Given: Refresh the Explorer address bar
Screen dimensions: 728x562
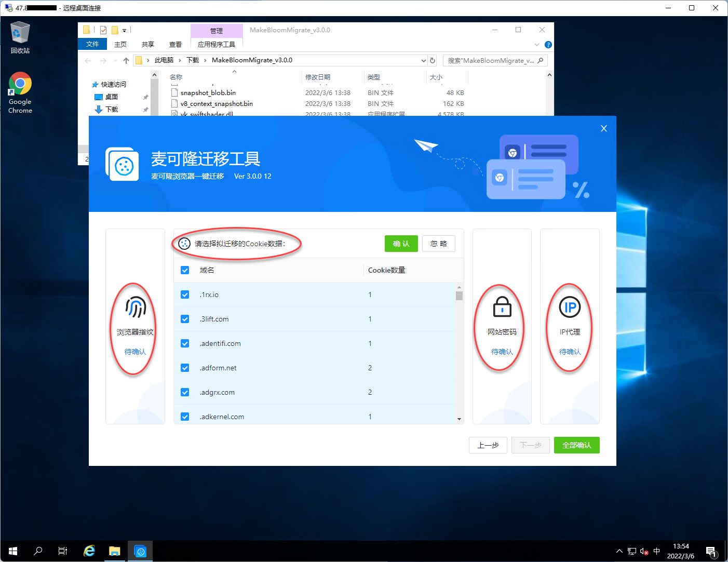Looking at the screenshot, I should coord(433,60).
